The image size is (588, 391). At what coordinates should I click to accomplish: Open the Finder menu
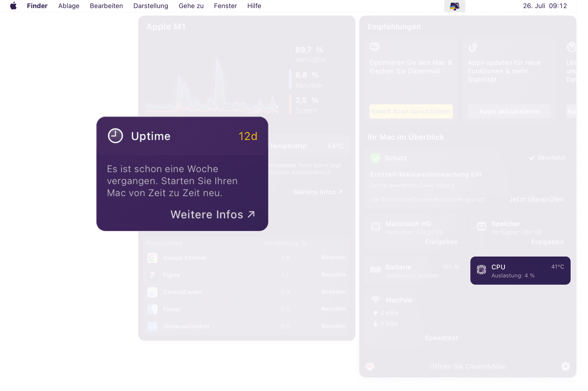(37, 6)
